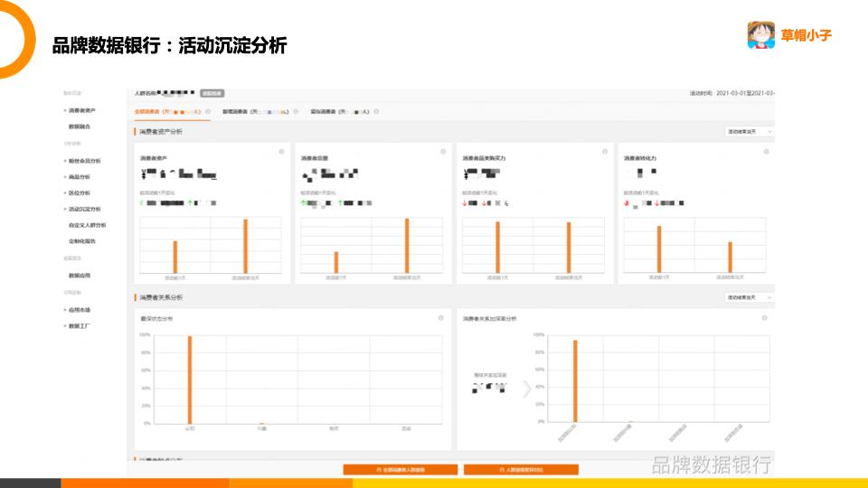868x488 pixels.
Task: Click 活动前1天 bar in 消费者总量 chart
Action: pos(336,262)
